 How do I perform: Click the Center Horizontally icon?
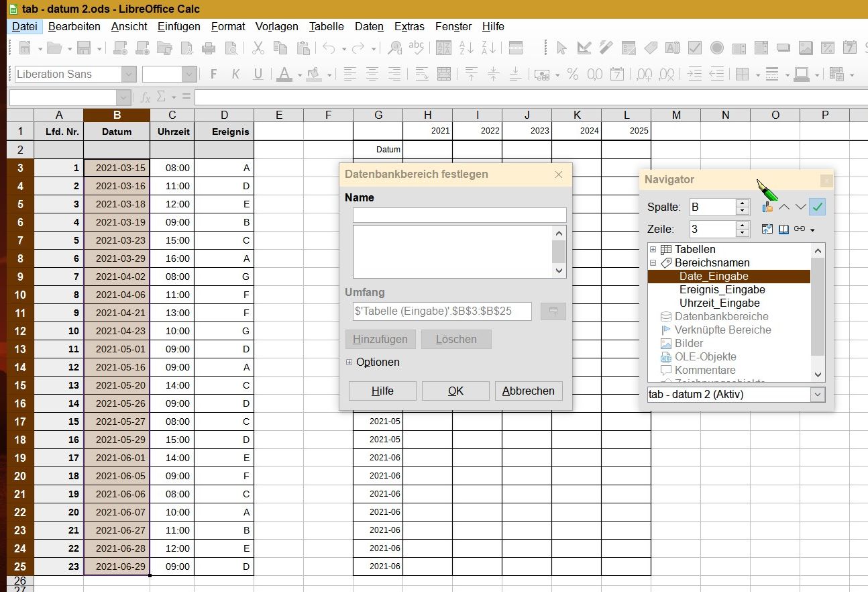[x=372, y=74]
